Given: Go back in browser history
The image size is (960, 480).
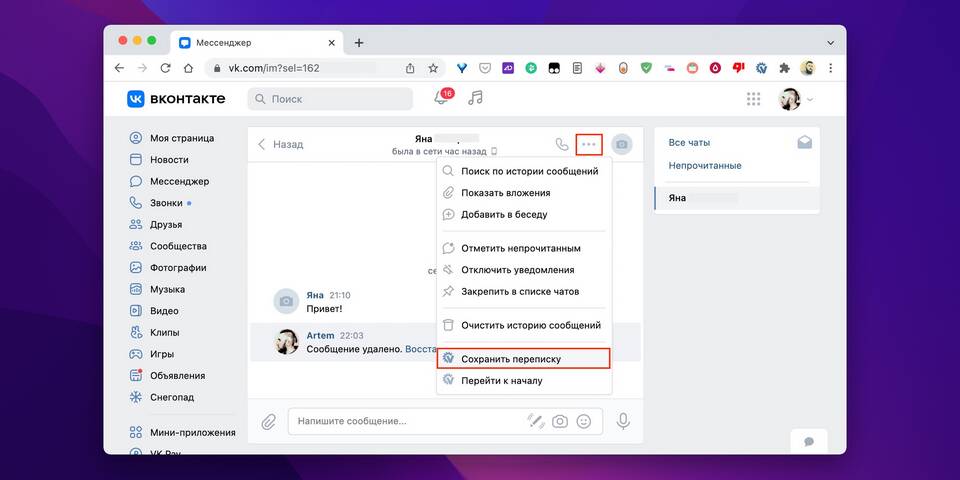Looking at the screenshot, I should 119,69.
